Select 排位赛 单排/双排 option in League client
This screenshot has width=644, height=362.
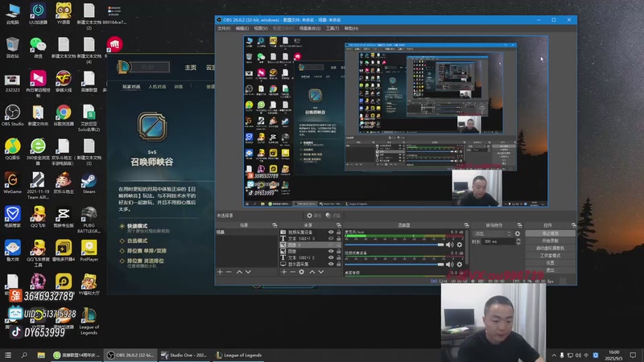(147, 251)
